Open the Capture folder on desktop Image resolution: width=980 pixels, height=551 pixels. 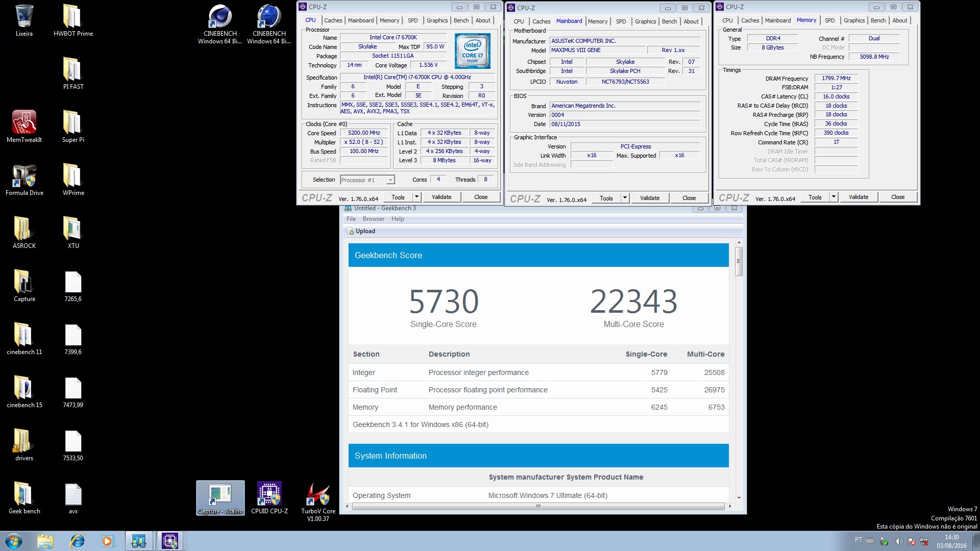pos(24,286)
